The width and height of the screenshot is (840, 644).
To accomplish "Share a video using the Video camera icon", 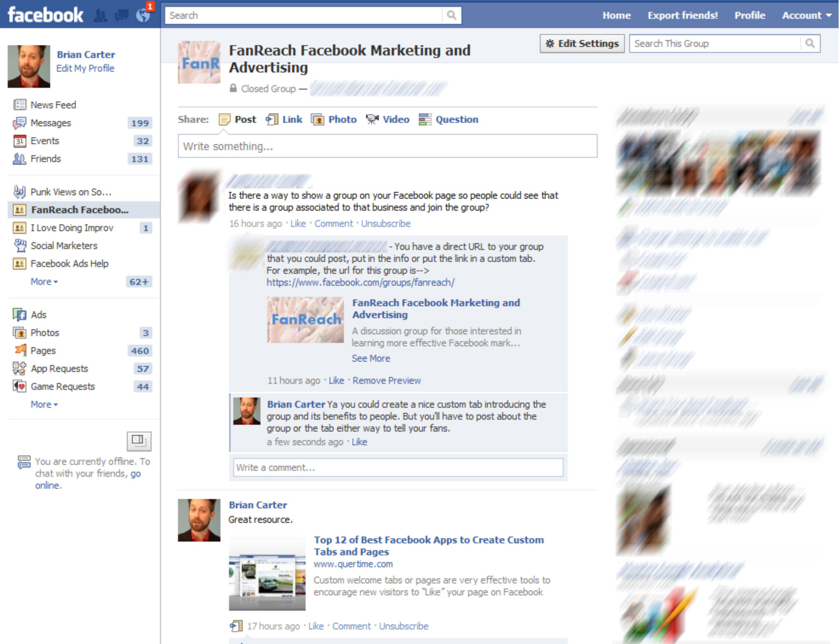I will pyautogui.click(x=372, y=120).
